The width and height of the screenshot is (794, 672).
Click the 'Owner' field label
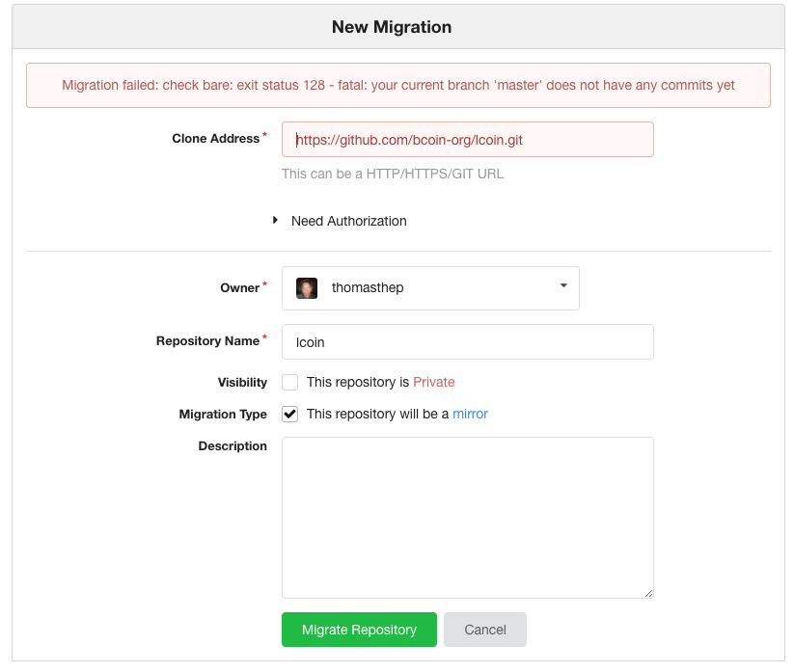point(240,288)
